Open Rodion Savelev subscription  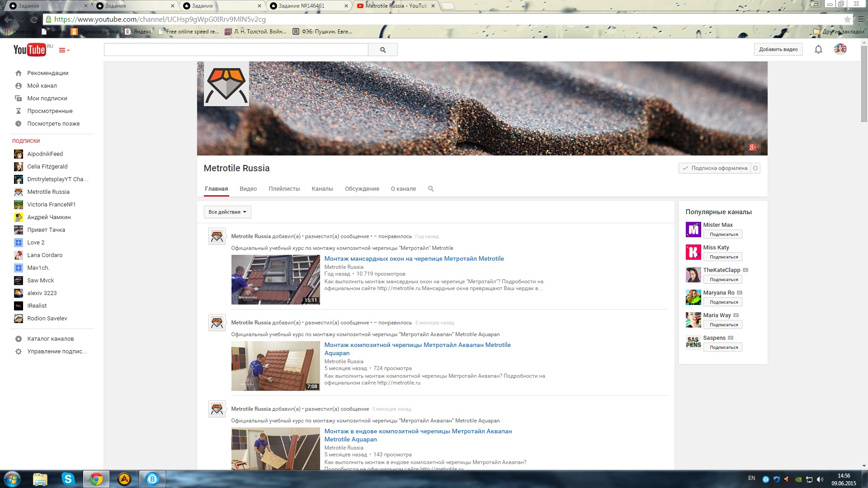pos(47,319)
